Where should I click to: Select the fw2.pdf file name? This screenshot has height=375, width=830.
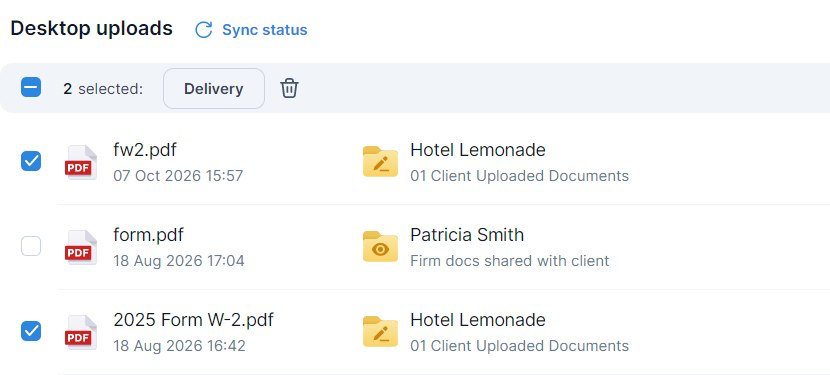click(145, 150)
